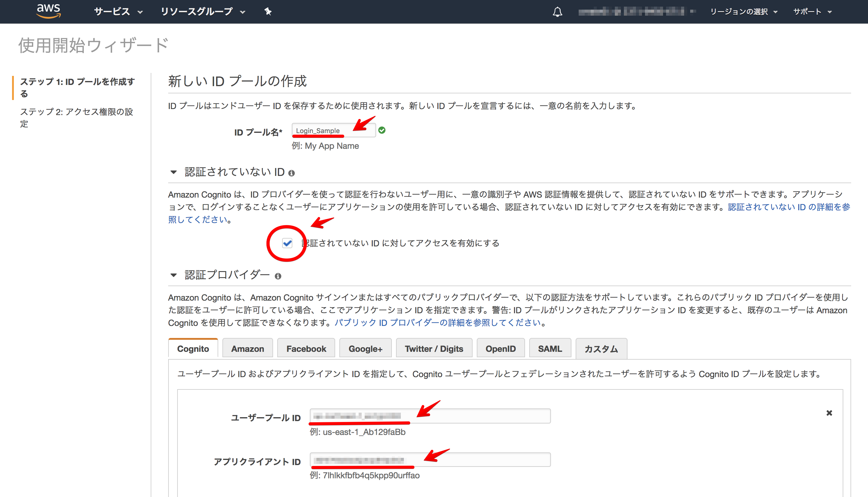Remove the Cognito provider with X icon
The width and height of the screenshot is (868, 497).
coord(829,413)
